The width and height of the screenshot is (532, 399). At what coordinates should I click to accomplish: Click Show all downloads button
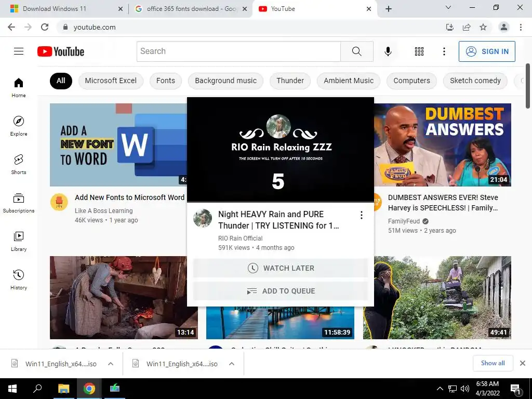click(493, 363)
